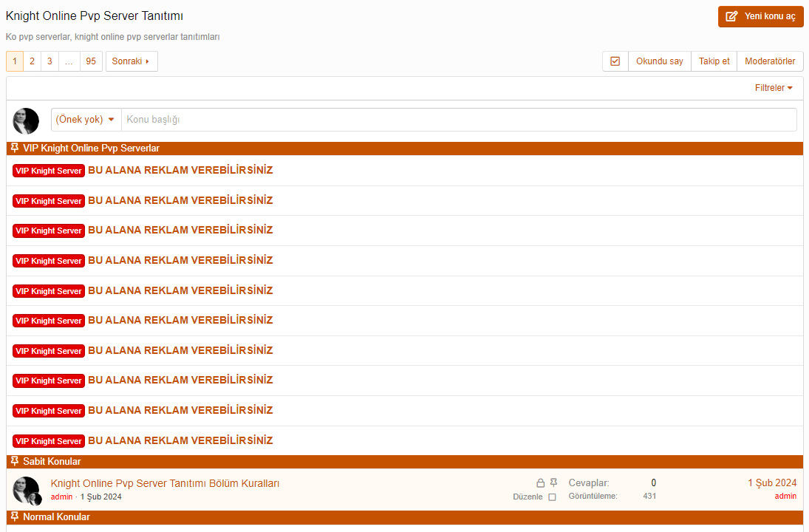This screenshot has height=532, width=809.
Task: Jump to page 95 of the forum
Action: (91, 61)
